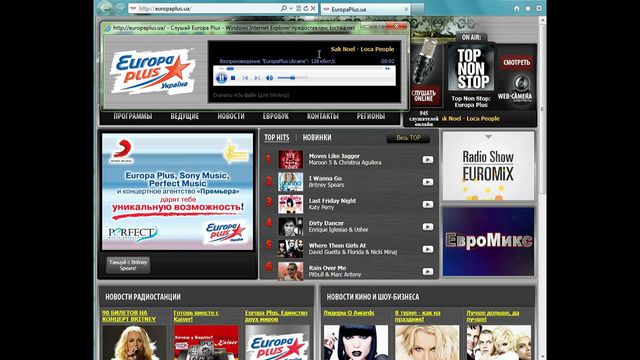Open 90 БИЛЕТОВ НА КОНЦЕРТ BRITNEY link

pyautogui.click(x=129, y=316)
